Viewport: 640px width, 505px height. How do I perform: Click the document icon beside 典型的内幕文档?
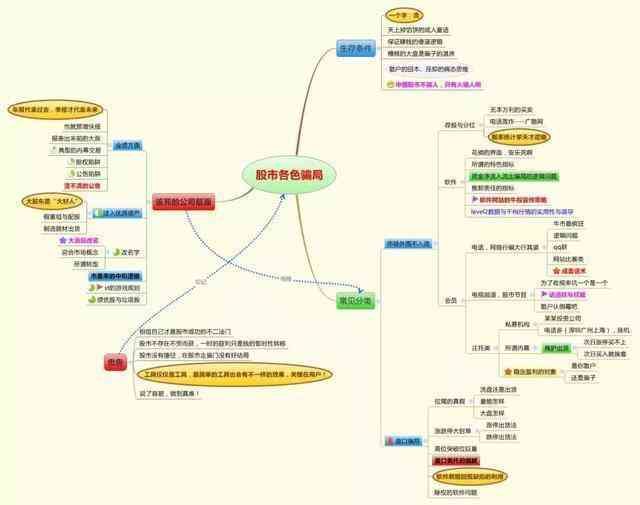pyautogui.click(x=52, y=149)
